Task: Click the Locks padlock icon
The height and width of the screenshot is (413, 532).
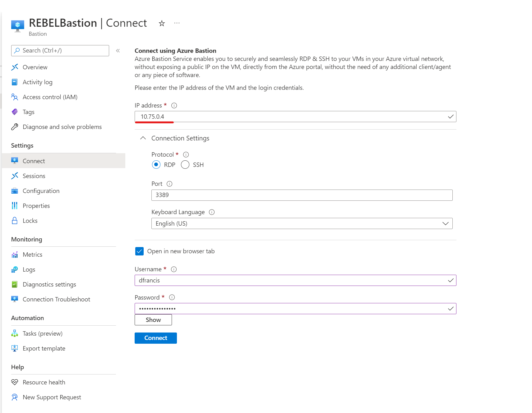Action: click(x=15, y=221)
